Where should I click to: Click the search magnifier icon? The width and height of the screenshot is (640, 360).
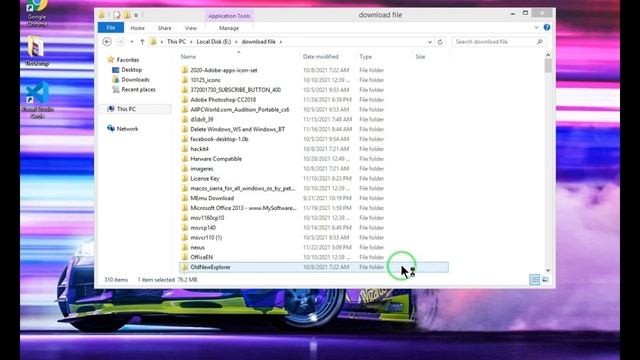(540, 42)
